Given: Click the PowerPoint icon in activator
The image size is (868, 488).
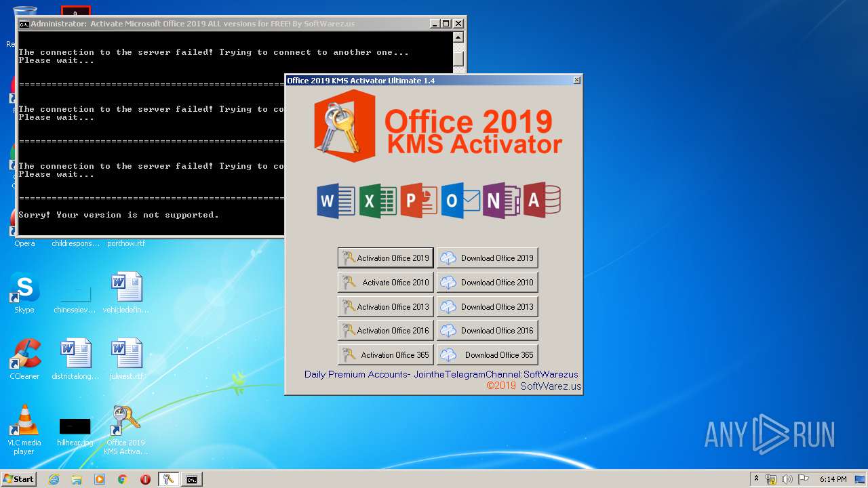Looking at the screenshot, I should [418, 201].
